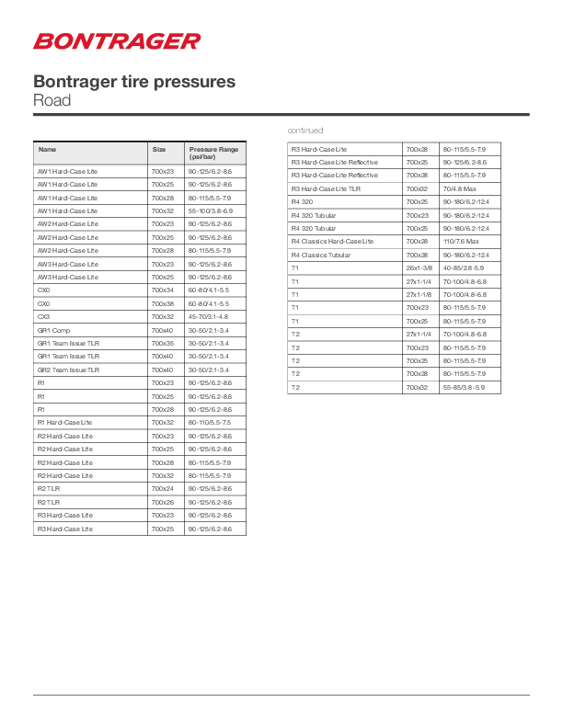Select pressure value '55-100/3.8-6.9'
Viewport: 563px width, 728px height.
(211, 210)
